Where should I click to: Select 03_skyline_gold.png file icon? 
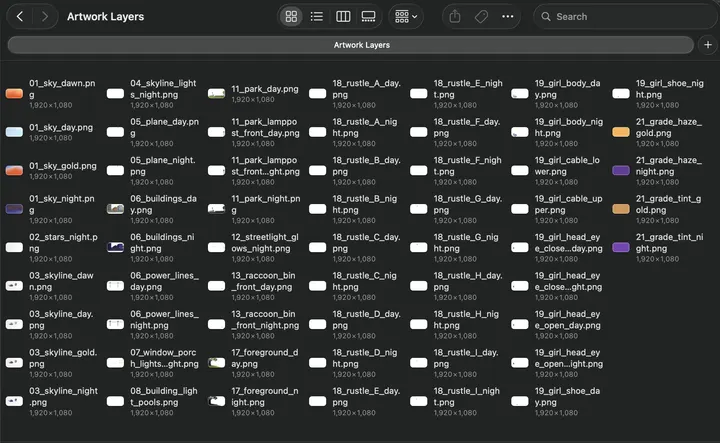coord(14,363)
